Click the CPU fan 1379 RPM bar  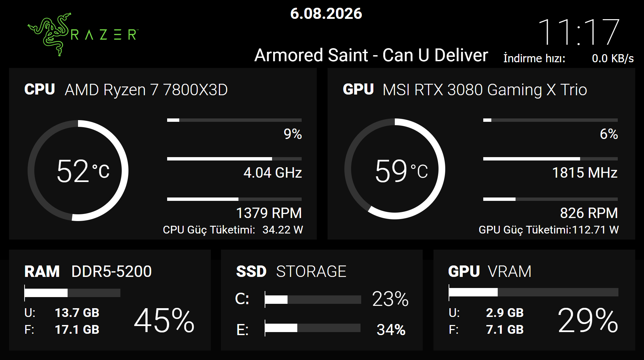pyautogui.click(x=234, y=199)
